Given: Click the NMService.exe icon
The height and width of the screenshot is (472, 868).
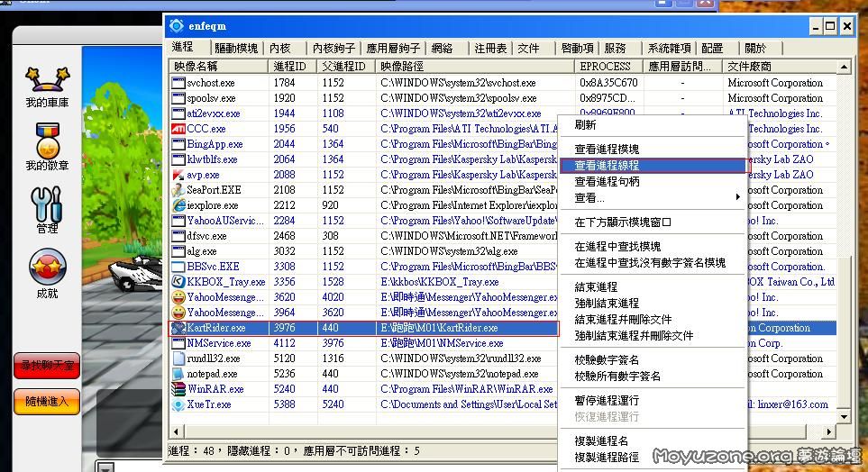Looking at the screenshot, I should [178, 343].
